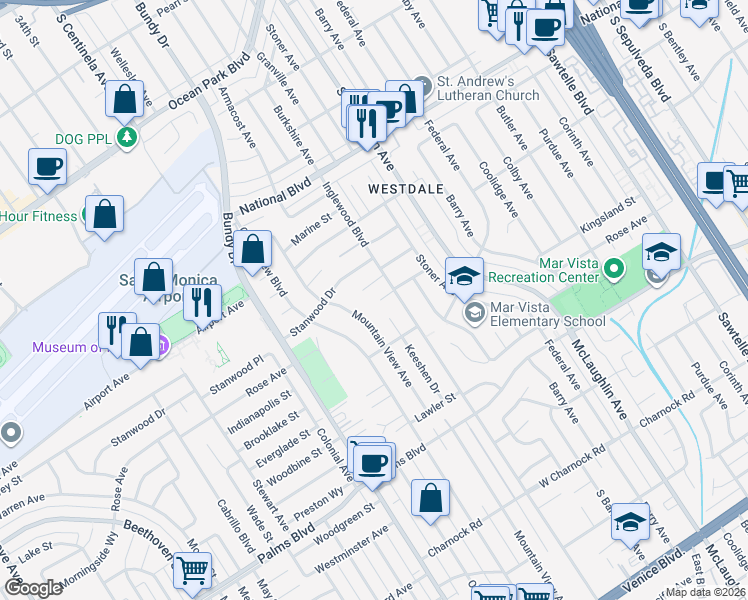Click shopping bag marker near Charnock Rd
The width and height of the screenshot is (748, 600).
coord(430,499)
